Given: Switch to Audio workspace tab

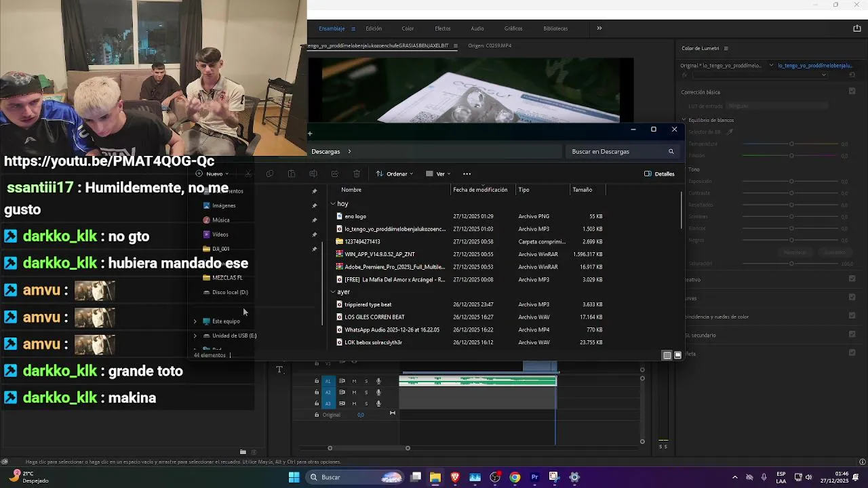Looking at the screenshot, I should (x=477, y=28).
